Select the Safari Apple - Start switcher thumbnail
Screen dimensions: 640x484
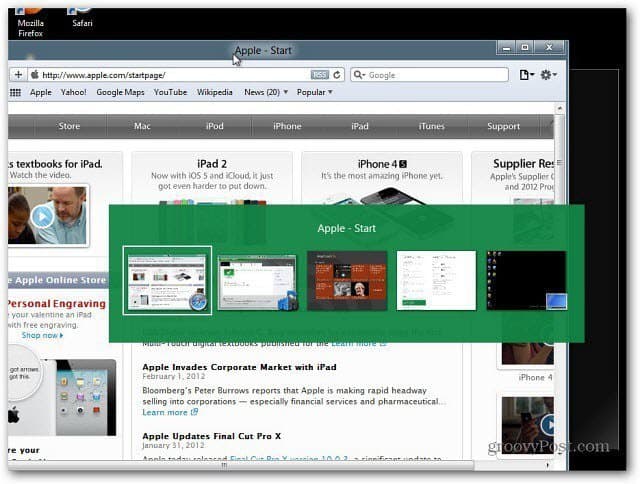167,280
